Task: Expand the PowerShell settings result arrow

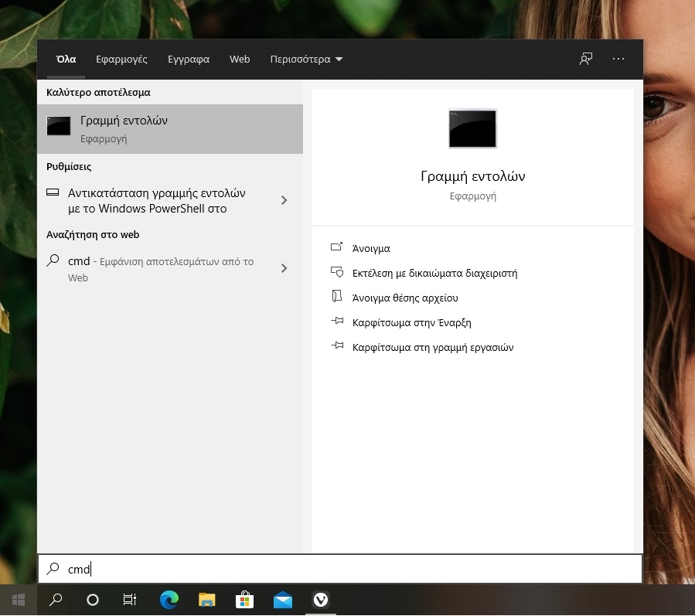Action: [x=284, y=200]
